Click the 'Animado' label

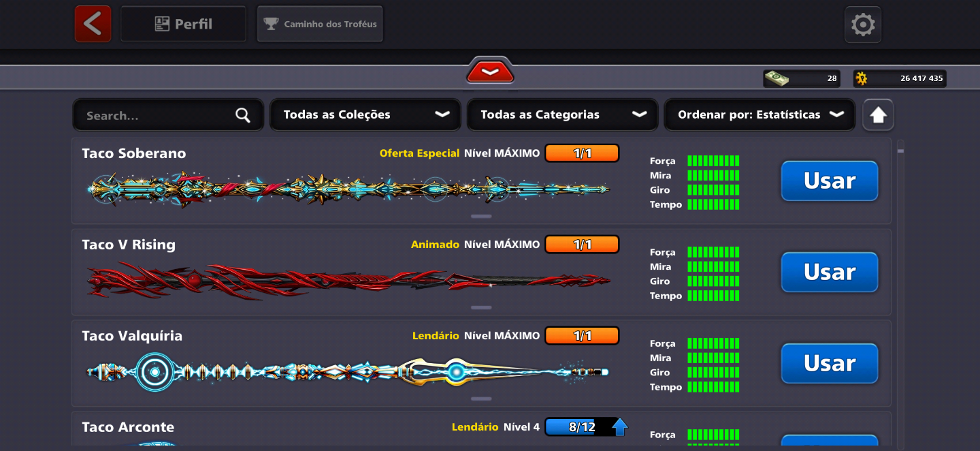pos(435,245)
